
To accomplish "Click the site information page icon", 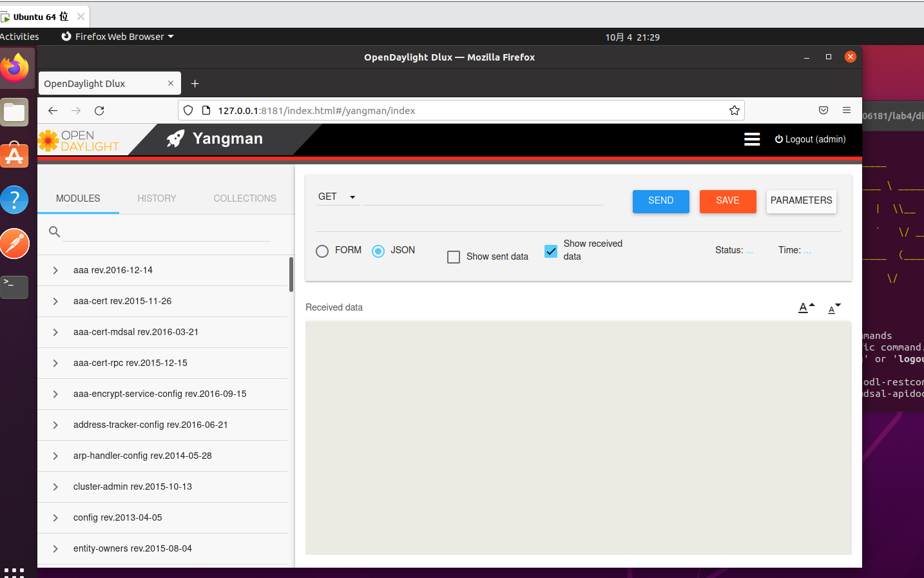I will (x=206, y=110).
